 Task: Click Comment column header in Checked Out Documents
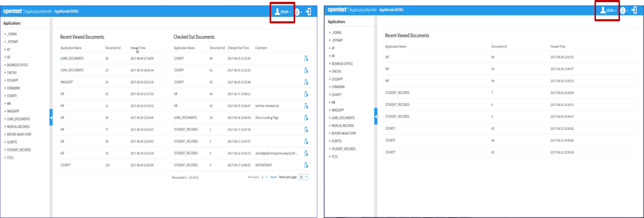point(261,48)
